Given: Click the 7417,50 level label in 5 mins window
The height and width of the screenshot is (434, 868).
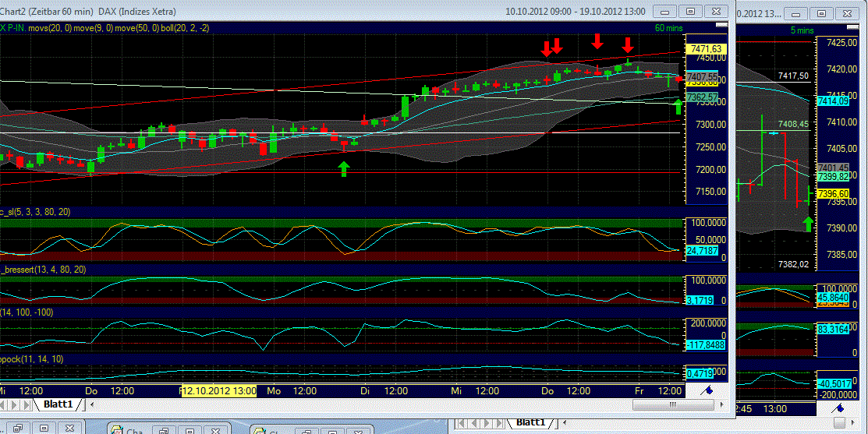Looking at the screenshot, I should (793, 76).
